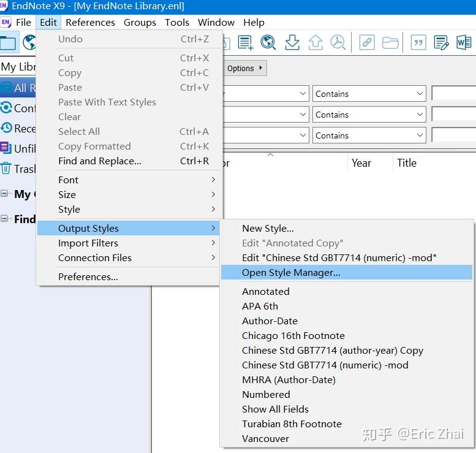
Task: Click the Unfiled group sidebar icon
Action: pyautogui.click(x=6, y=148)
